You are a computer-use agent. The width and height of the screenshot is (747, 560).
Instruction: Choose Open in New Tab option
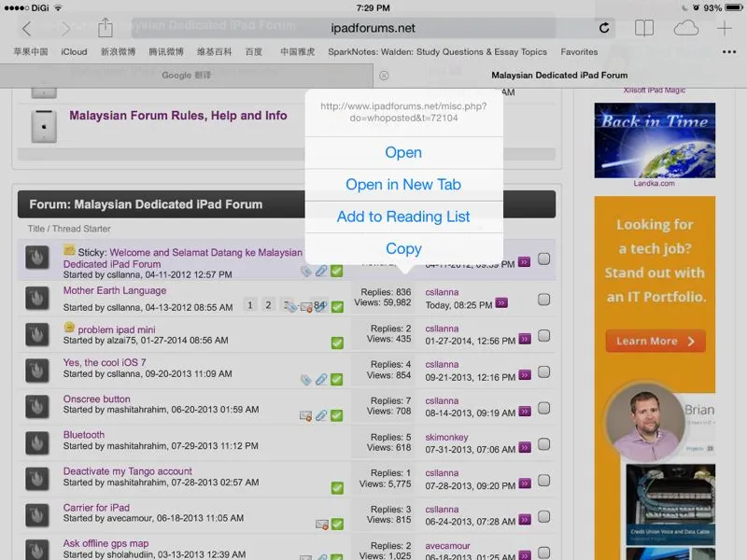(x=403, y=185)
